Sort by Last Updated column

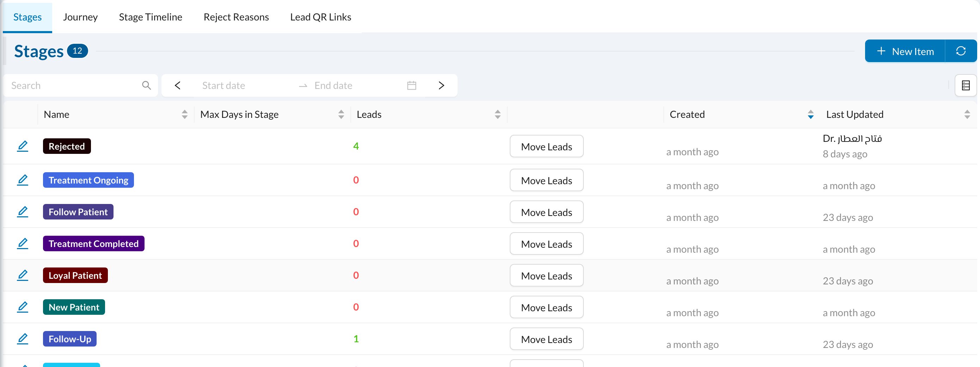[x=967, y=114]
